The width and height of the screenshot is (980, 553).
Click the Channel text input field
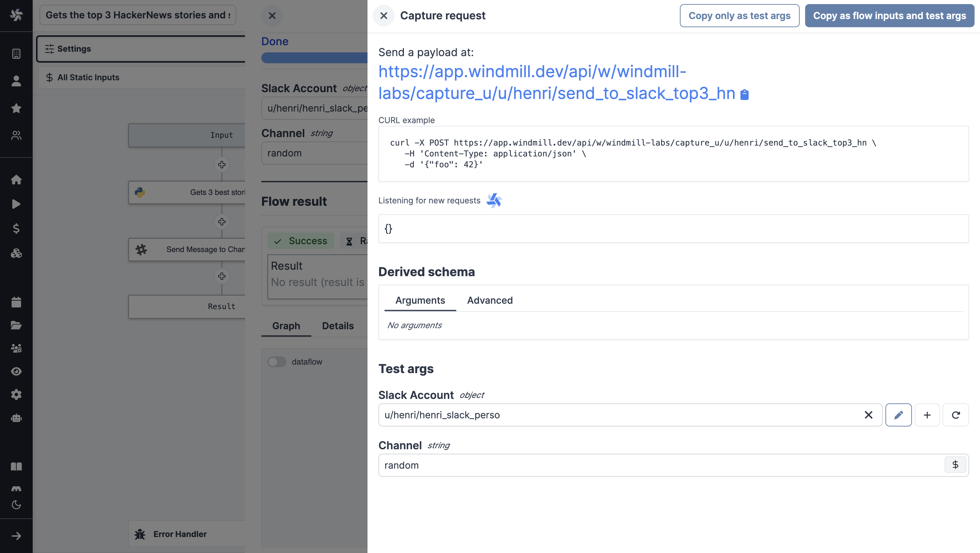click(x=662, y=465)
